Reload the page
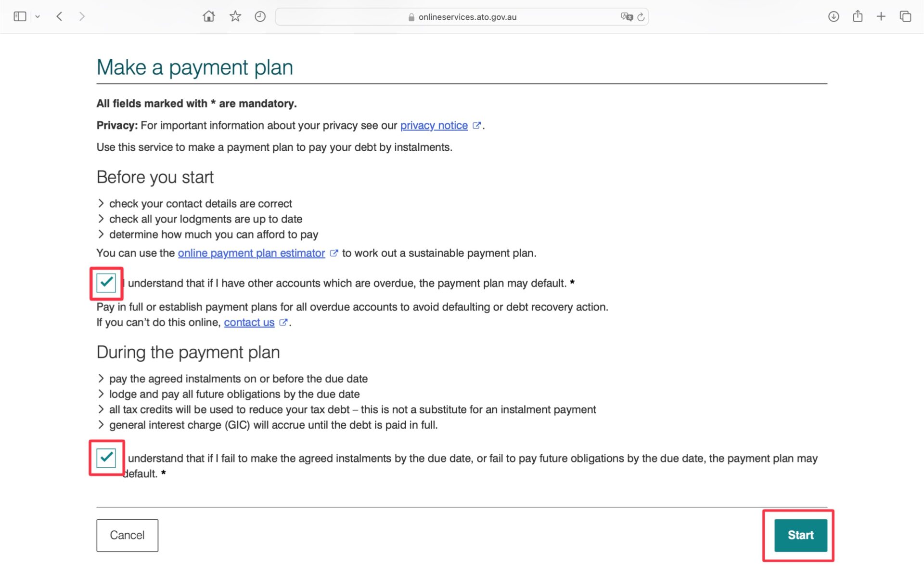 [641, 17]
